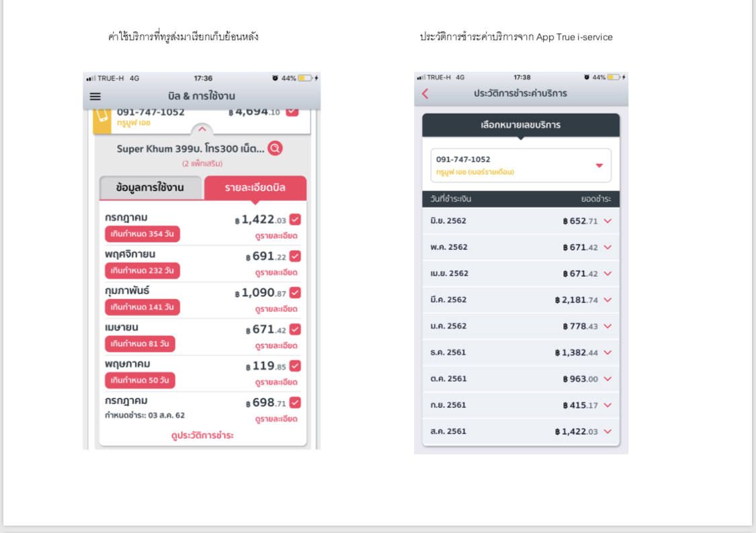Screen dimensions: 756x533
Task: Tap the back arrow in payment history
Action: pyautogui.click(x=425, y=93)
